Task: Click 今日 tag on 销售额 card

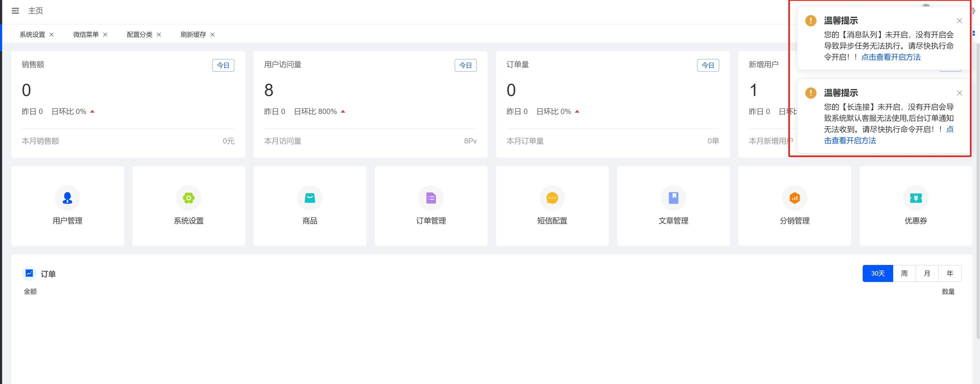Action: pyautogui.click(x=223, y=66)
